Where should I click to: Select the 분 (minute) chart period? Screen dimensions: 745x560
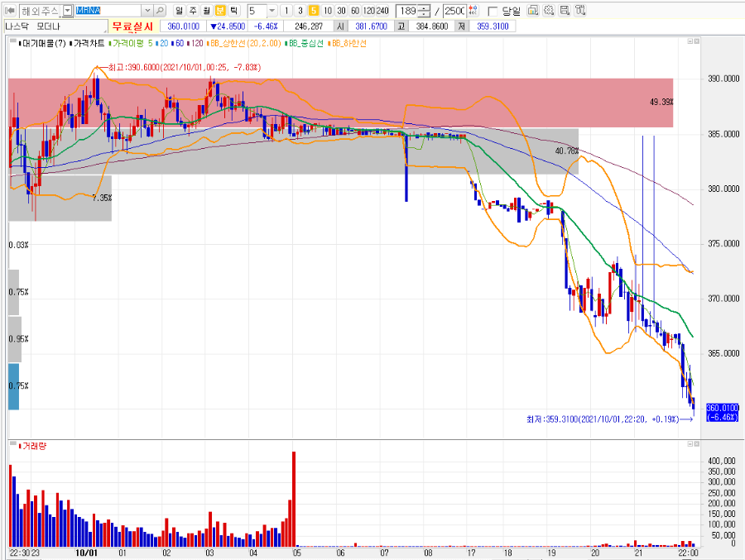coord(220,11)
